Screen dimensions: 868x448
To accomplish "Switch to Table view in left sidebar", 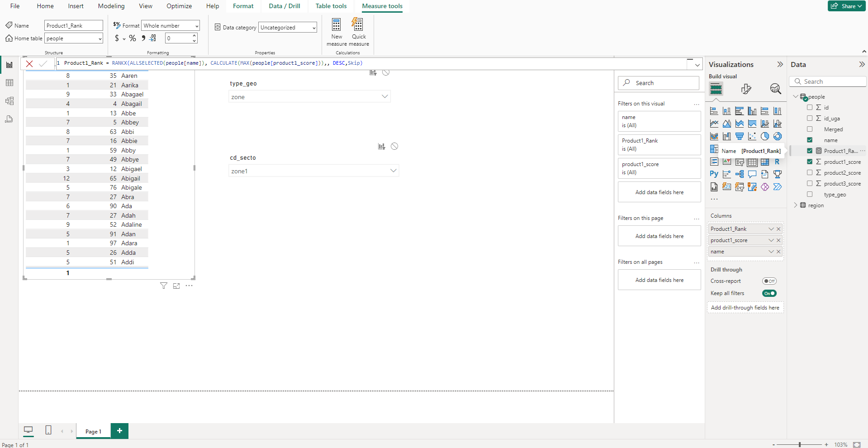I will (x=9, y=83).
